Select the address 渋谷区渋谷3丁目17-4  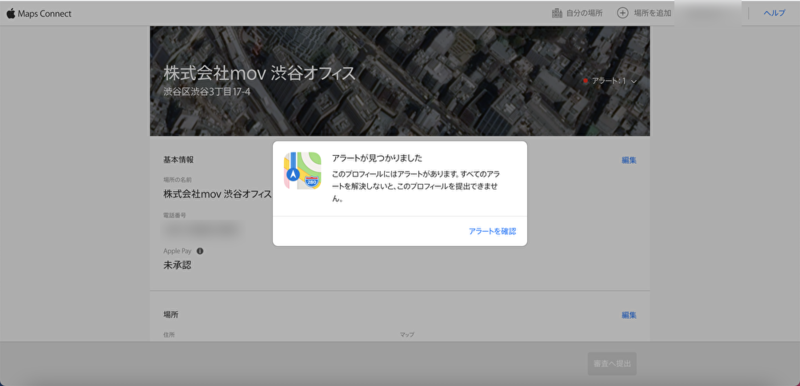pos(207,92)
